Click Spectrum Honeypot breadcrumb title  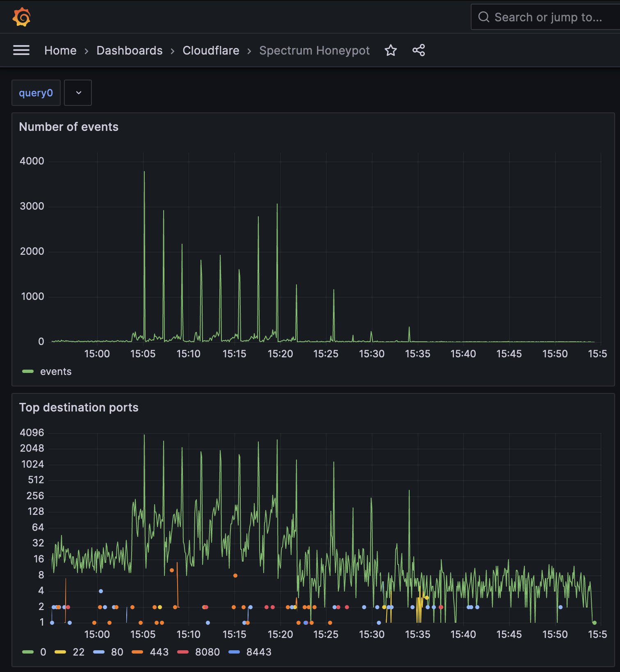click(314, 50)
